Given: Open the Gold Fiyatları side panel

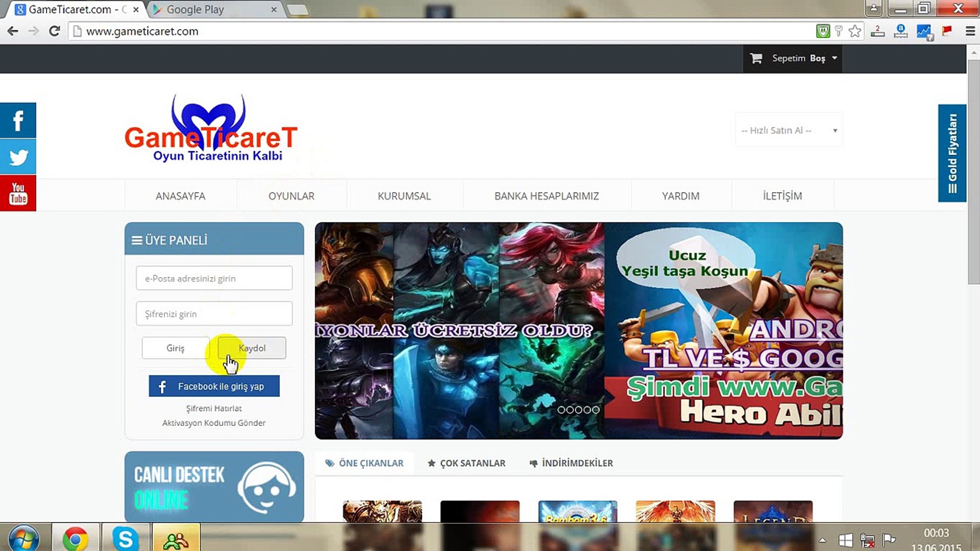Looking at the screenshot, I should click(952, 153).
